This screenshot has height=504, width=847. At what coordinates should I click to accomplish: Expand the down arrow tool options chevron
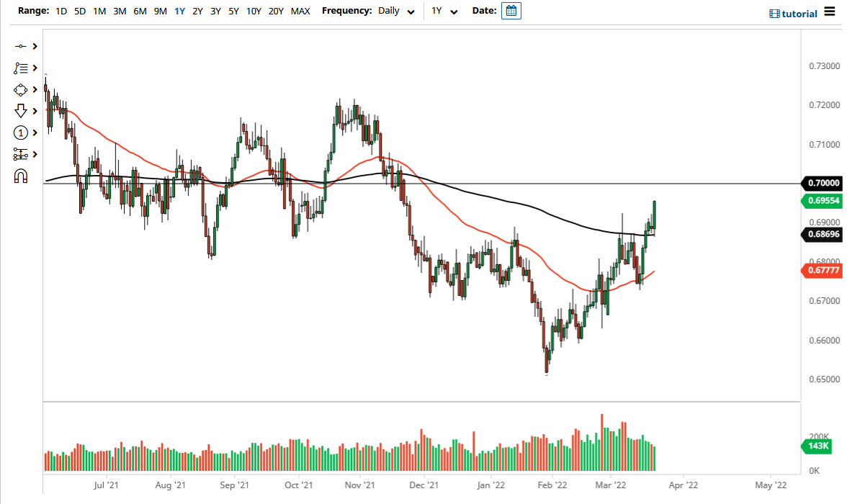tap(34, 111)
